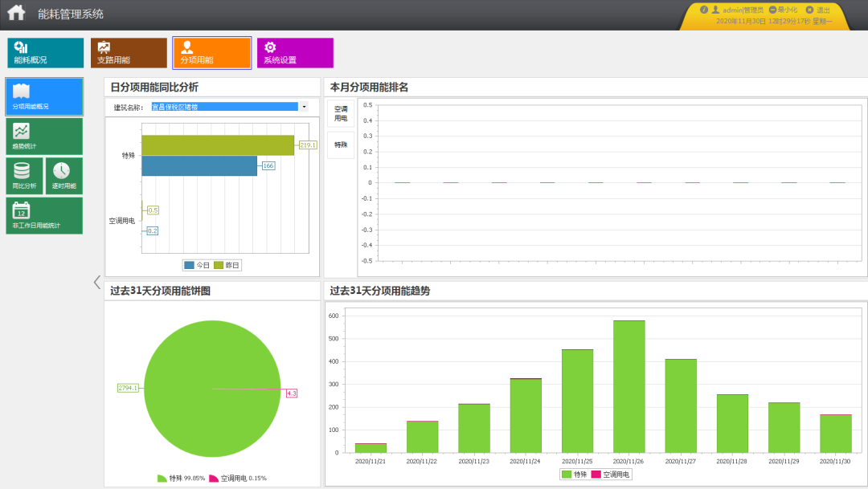Click the 4.3 pie label

pos(292,393)
